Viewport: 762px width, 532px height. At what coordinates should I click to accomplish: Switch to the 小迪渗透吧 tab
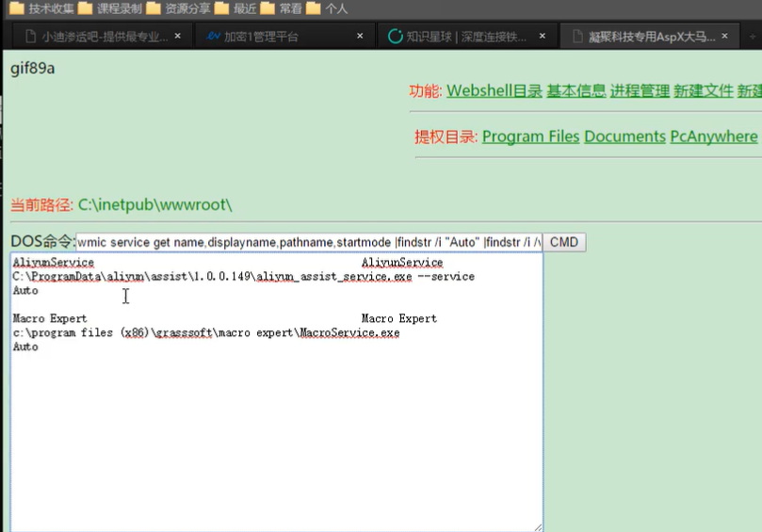click(100, 37)
